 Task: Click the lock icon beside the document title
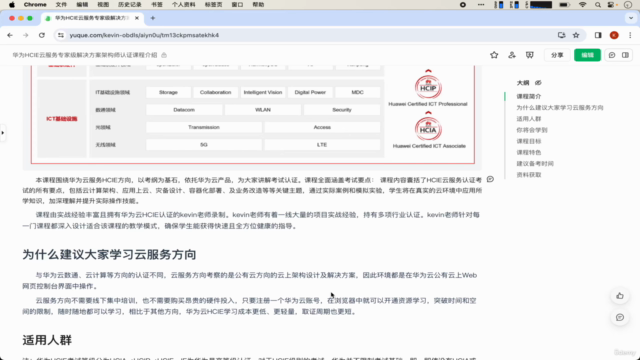[x=164, y=55]
